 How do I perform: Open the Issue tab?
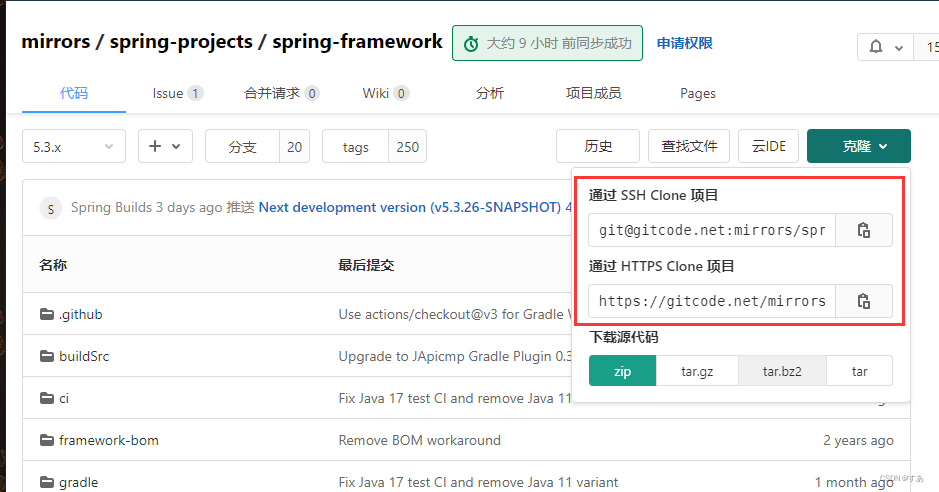pos(177,93)
